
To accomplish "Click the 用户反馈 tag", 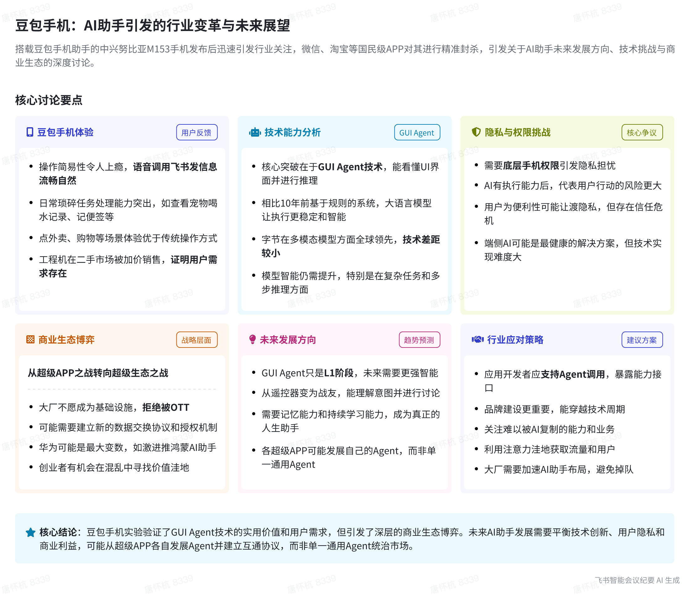I will (197, 133).
